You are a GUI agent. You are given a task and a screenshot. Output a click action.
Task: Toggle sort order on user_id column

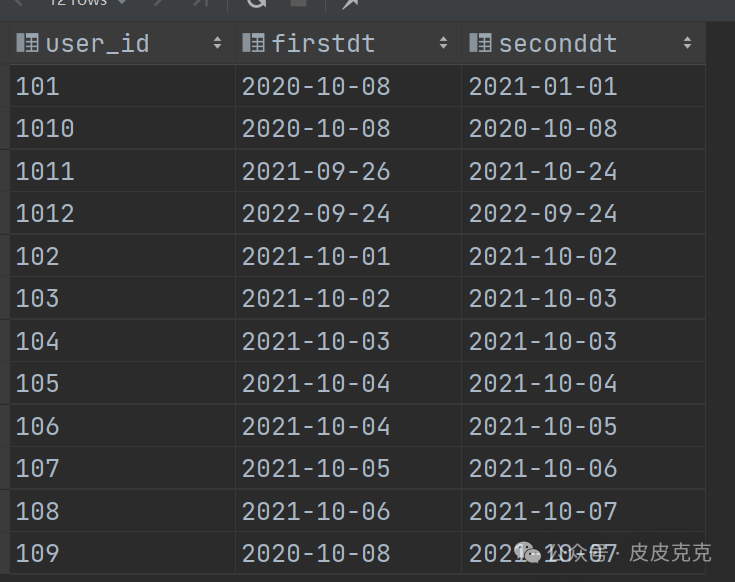click(217, 43)
